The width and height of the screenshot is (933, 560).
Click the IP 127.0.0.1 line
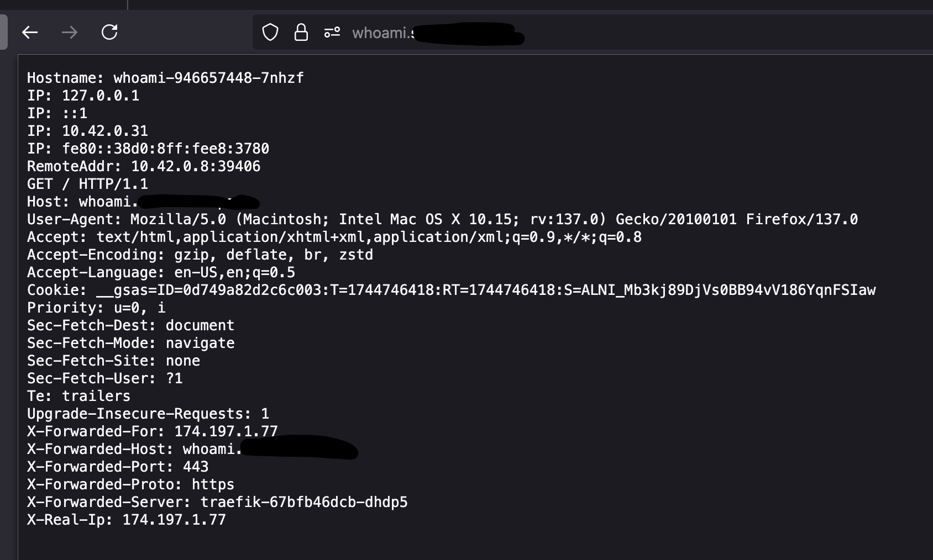pyautogui.click(x=83, y=96)
